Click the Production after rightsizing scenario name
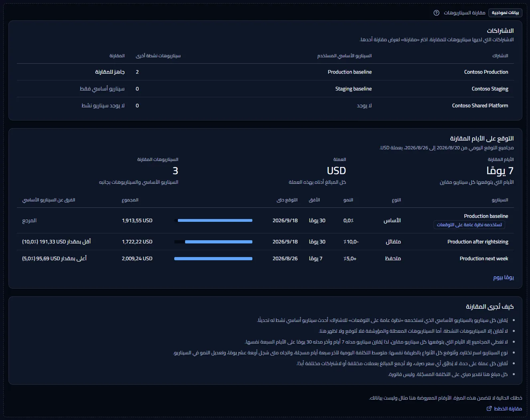Image resolution: width=530 pixels, height=420 pixels. point(478,242)
